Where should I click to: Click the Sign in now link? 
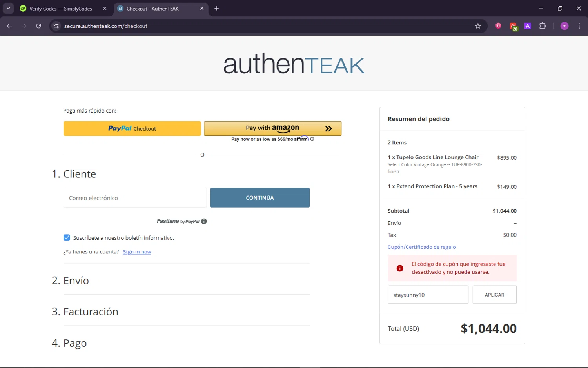[137, 252]
